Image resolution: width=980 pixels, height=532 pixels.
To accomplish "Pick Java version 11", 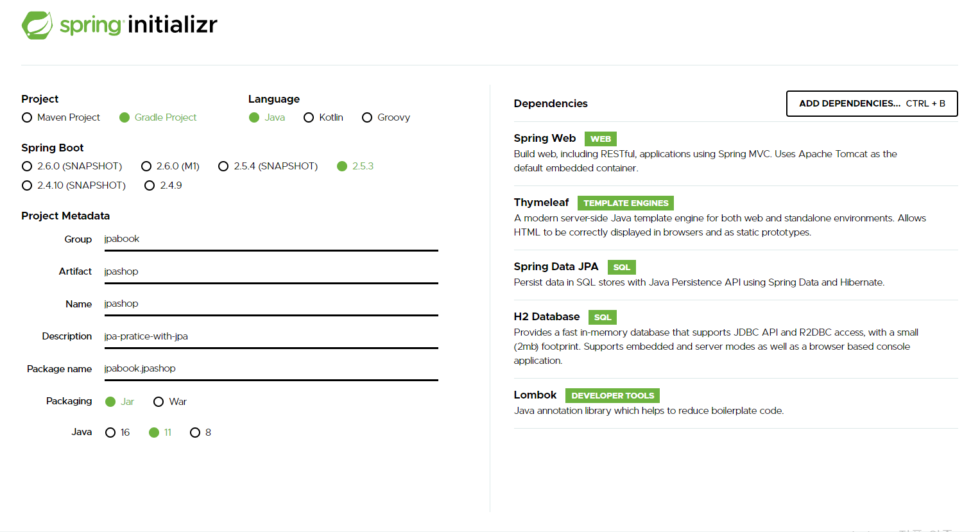I will tap(160, 433).
